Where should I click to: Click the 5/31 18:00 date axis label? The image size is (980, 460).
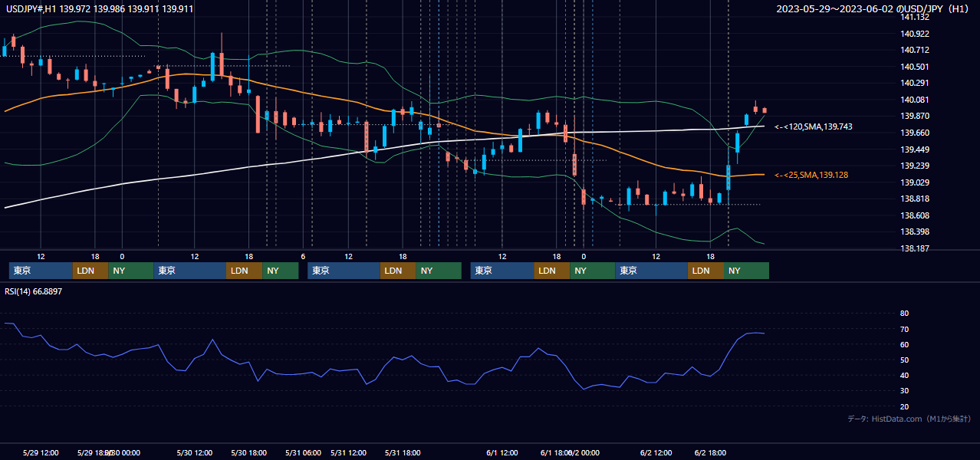[403, 452]
